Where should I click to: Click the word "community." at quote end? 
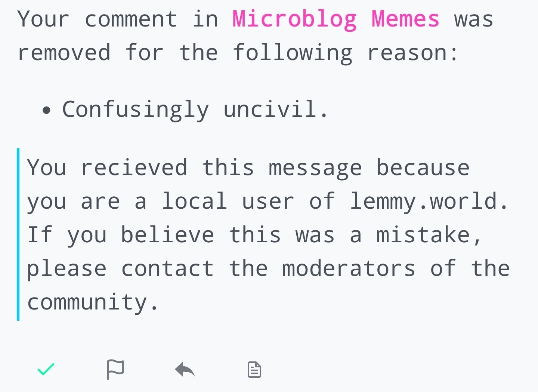(93, 302)
